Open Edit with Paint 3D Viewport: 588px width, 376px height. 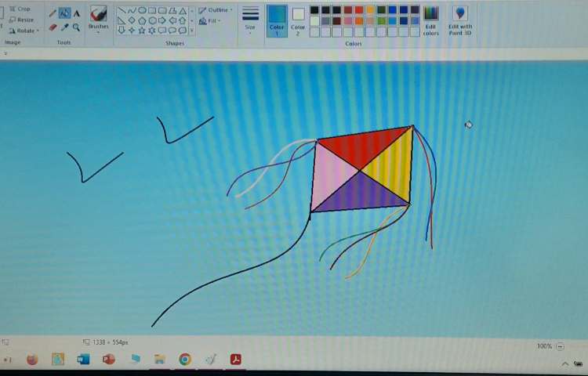coord(460,20)
